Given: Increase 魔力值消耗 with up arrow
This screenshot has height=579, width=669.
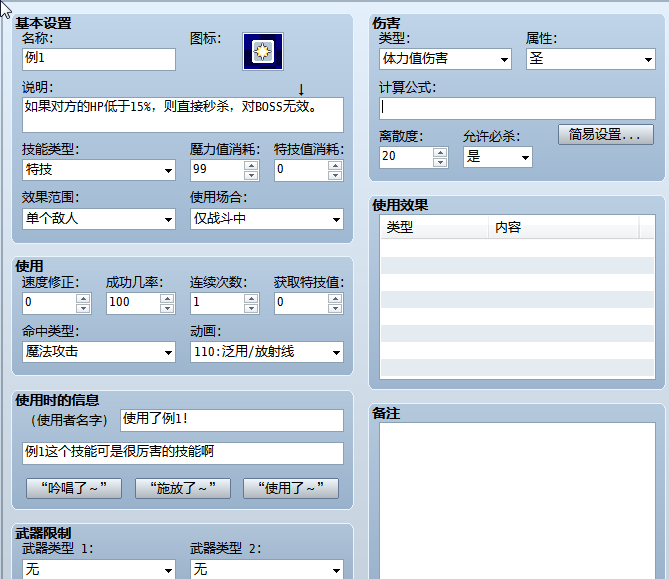Looking at the screenshot, I should (251, 165).
